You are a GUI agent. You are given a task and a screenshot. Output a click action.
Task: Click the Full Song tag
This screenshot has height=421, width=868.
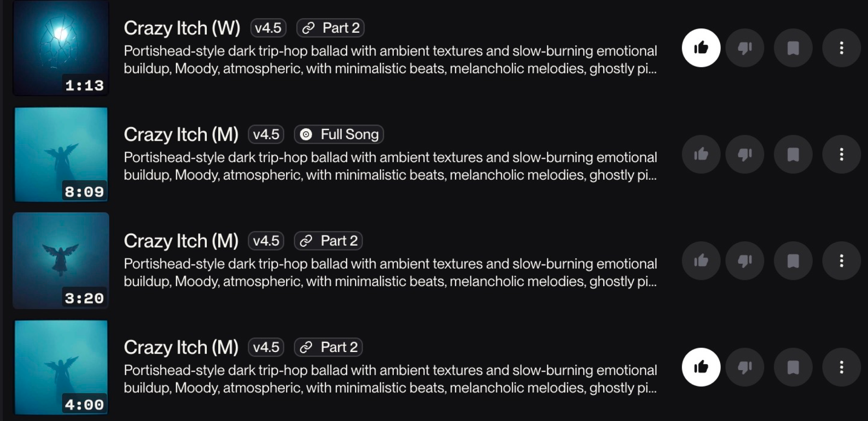point(339,134)
